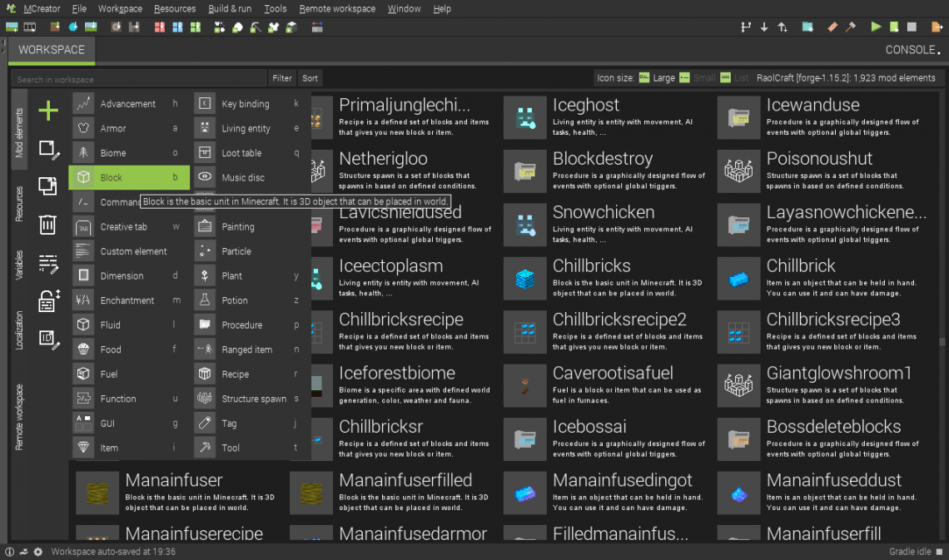Image resolution: width=949 pixels, height=560 pixels.
Task: Click the duplicate element icon in sidebar
Action: (47, 186)
